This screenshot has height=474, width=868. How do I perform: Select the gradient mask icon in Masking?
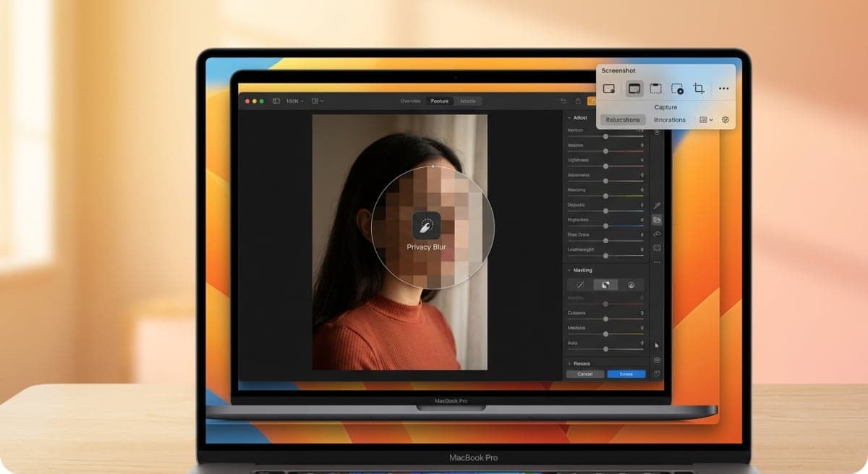tap(605, 284)
